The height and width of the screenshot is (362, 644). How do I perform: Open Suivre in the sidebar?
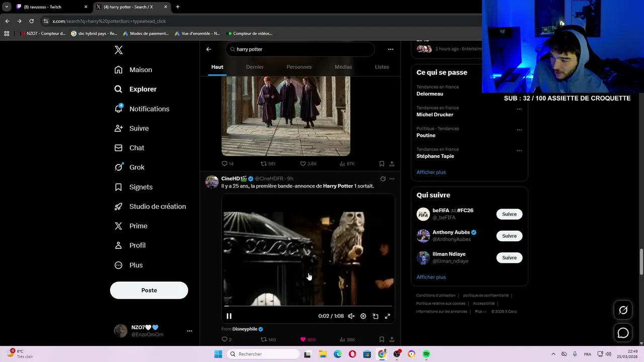[131, 128]
